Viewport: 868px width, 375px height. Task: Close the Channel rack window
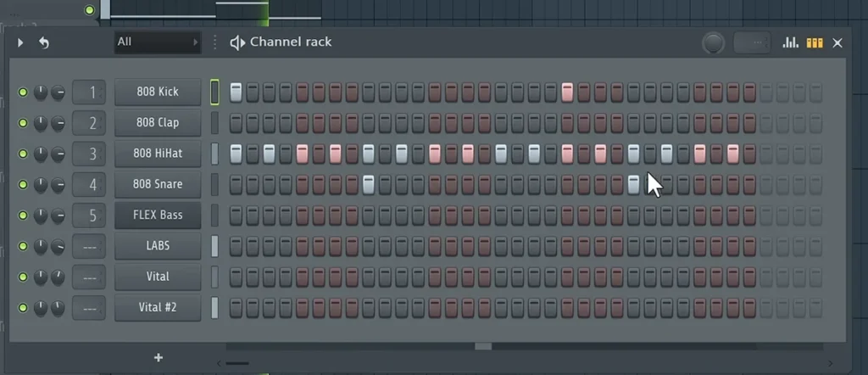[837, 42]
